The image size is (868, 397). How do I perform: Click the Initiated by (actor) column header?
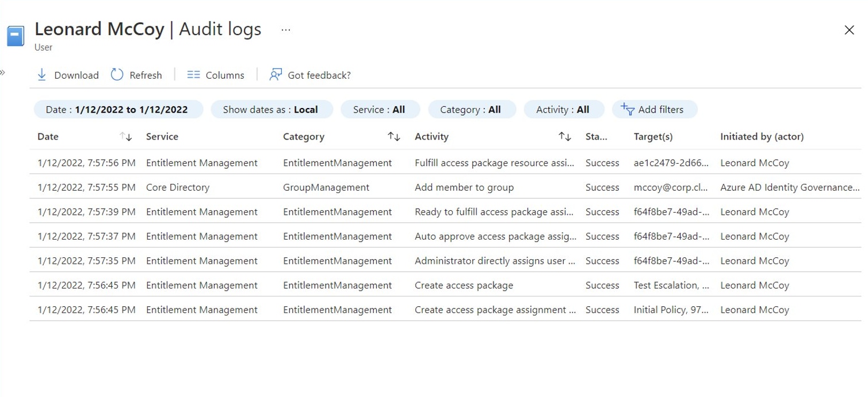pyautogui.click(x=762, y=137)
